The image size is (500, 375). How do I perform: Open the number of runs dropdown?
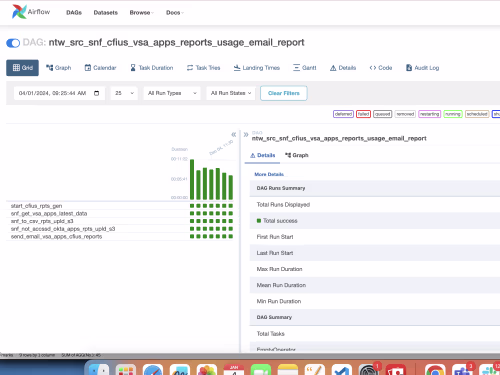124,93
